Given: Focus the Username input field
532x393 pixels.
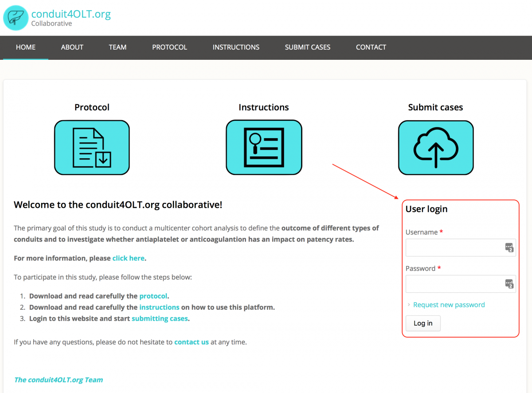Looking at the screenshot, I should point(454,248).
